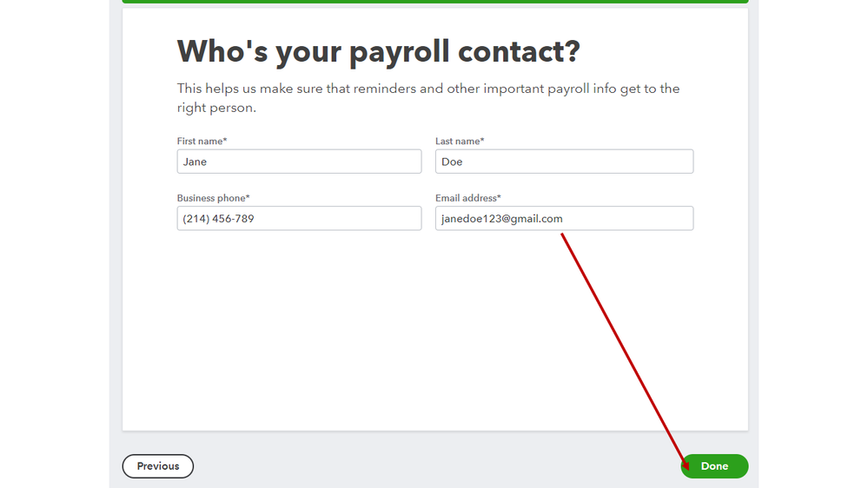Screen dimensions: 868x488
Task: Click the words "right person." in the description
Action: tap(216, 109)
